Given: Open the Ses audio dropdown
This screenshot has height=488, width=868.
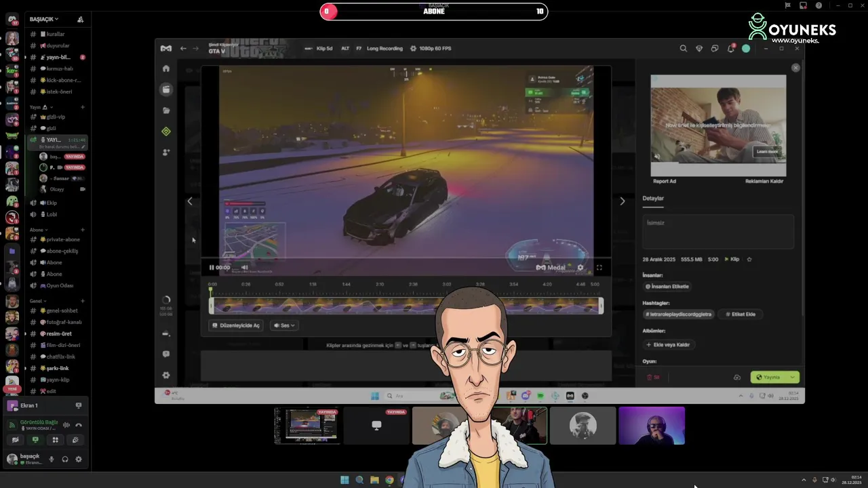Looking at the screenshot, I should pyautogui.click(x=284, y=325).
